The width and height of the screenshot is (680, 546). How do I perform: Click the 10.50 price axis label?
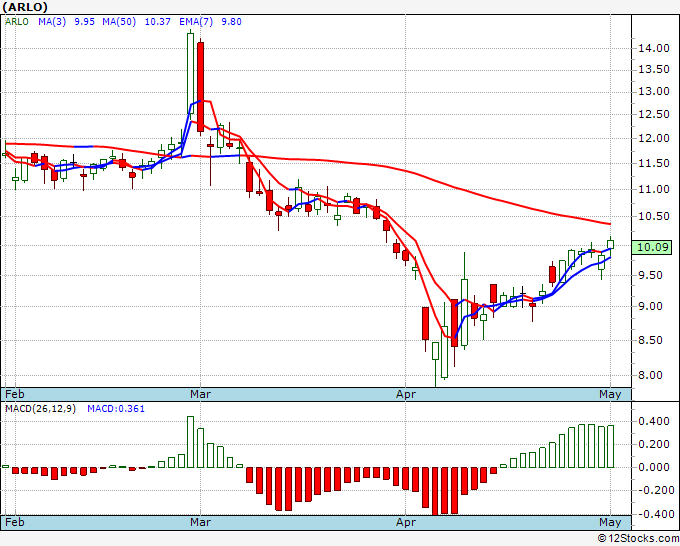click(x=654, y=216)
